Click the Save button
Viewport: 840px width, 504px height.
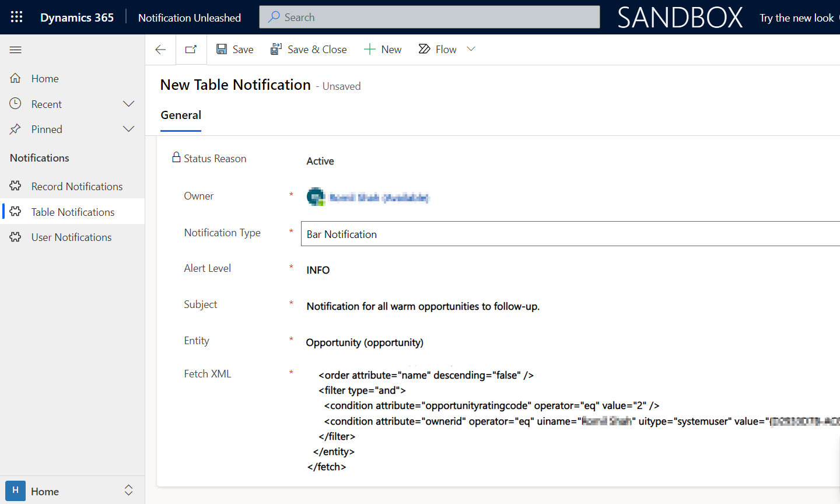pos(235,50)
